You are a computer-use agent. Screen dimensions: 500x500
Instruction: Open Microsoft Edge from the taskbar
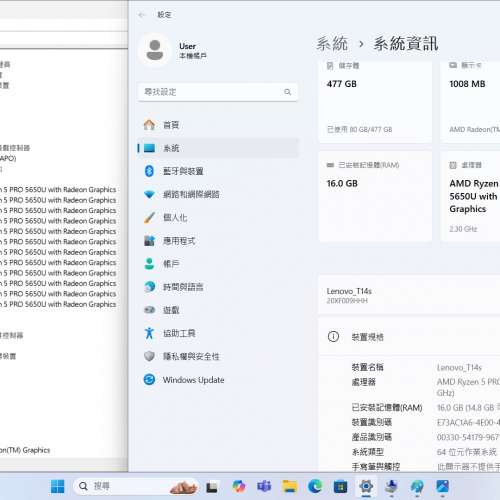click(315, 486)
